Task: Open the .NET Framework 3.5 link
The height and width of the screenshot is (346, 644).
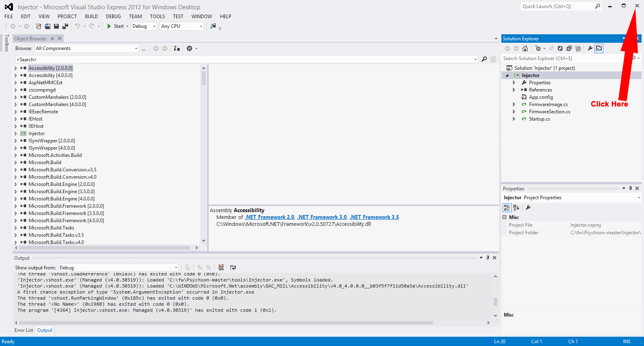Action: coord(374,217)
